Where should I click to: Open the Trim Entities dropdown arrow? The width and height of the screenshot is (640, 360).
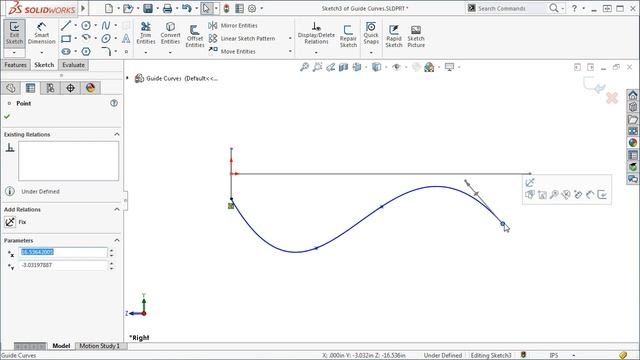[x=146, y=53]
